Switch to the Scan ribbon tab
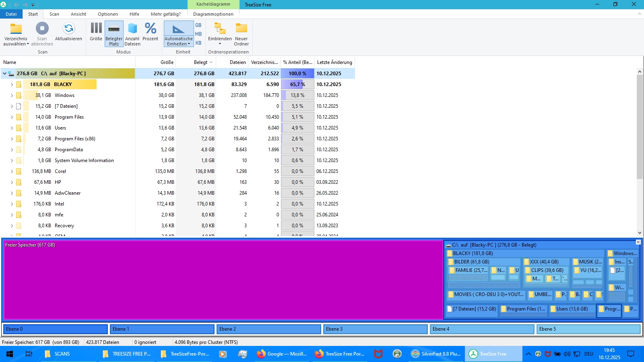Viewport: 644px width, 362px height. [54, 14]
